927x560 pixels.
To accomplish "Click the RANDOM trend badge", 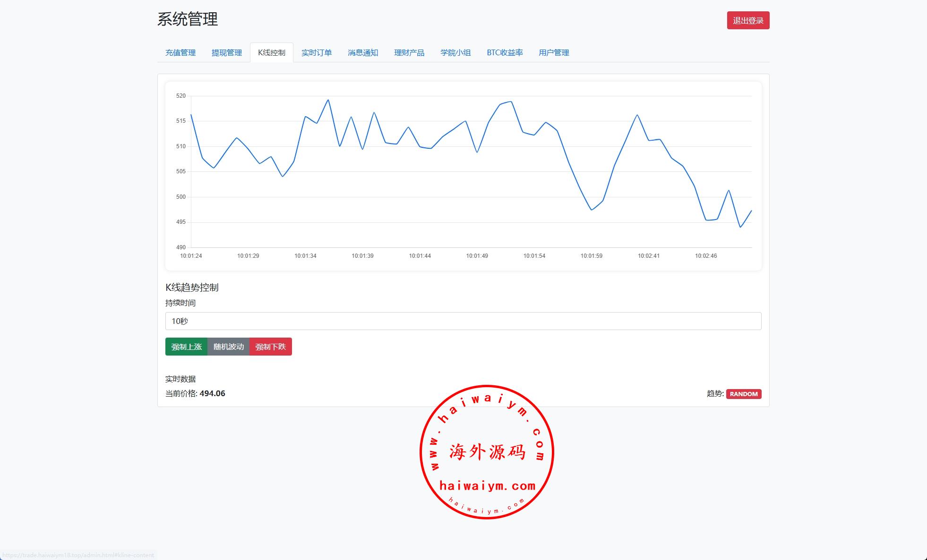I will point(743,394).
